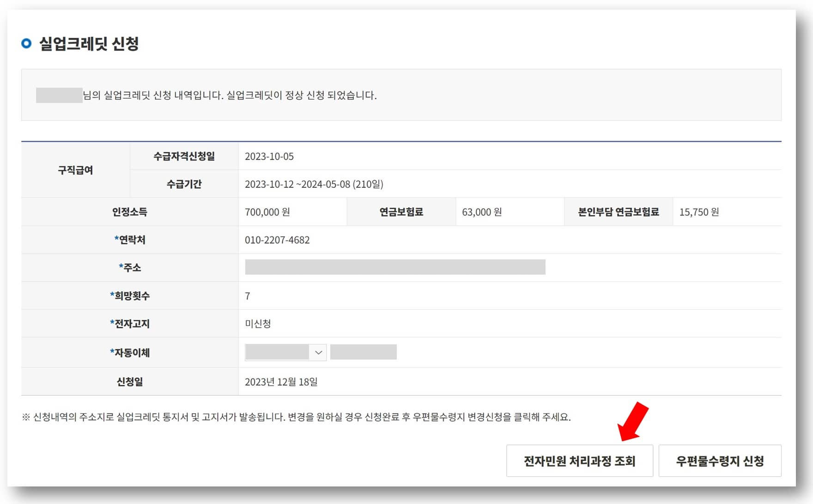Click the 우편물수령지 신청 button

click(720, 460)
